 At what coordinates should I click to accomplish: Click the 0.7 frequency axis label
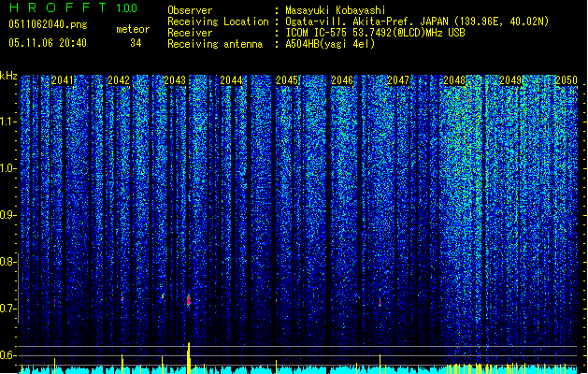(x=8, y=309)
